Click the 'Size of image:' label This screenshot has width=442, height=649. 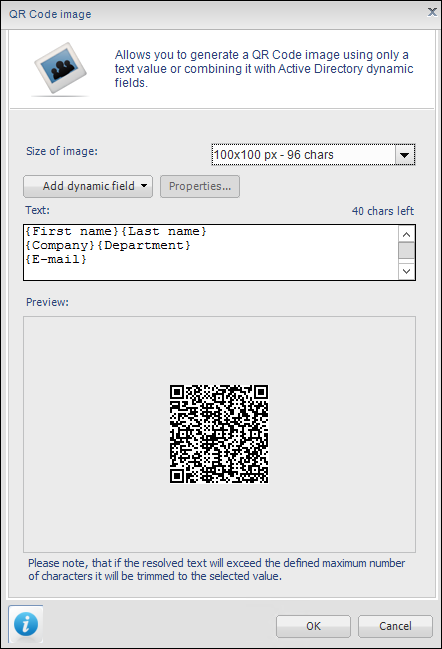click(x=62, y=151)
